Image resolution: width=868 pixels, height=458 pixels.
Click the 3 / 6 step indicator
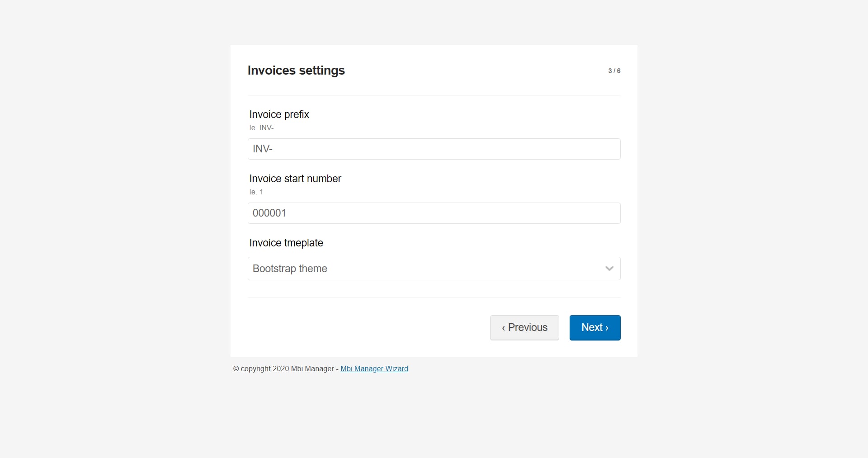pos(614,71)
